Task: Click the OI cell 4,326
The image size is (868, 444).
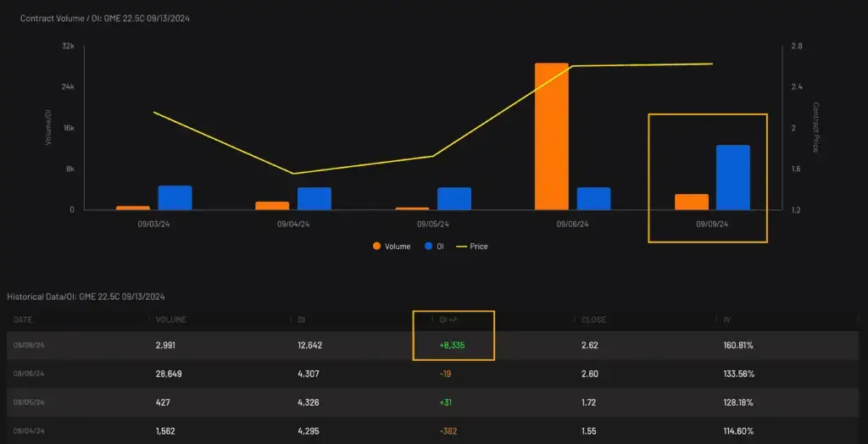Action: coord(309,403)
